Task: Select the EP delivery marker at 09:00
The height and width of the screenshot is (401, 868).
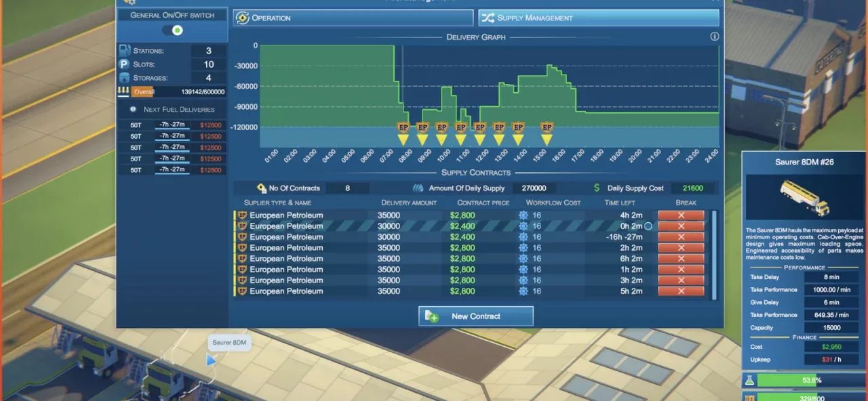Action: [x=422, y=134]
